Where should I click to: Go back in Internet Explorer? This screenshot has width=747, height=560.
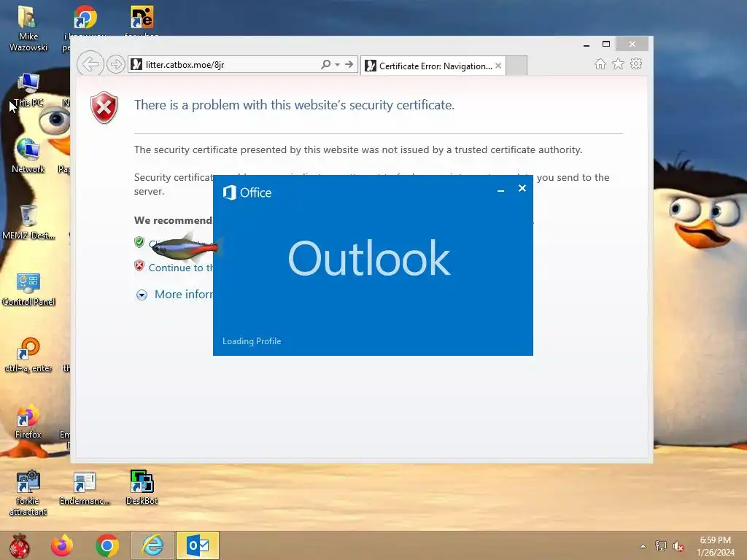90,64
